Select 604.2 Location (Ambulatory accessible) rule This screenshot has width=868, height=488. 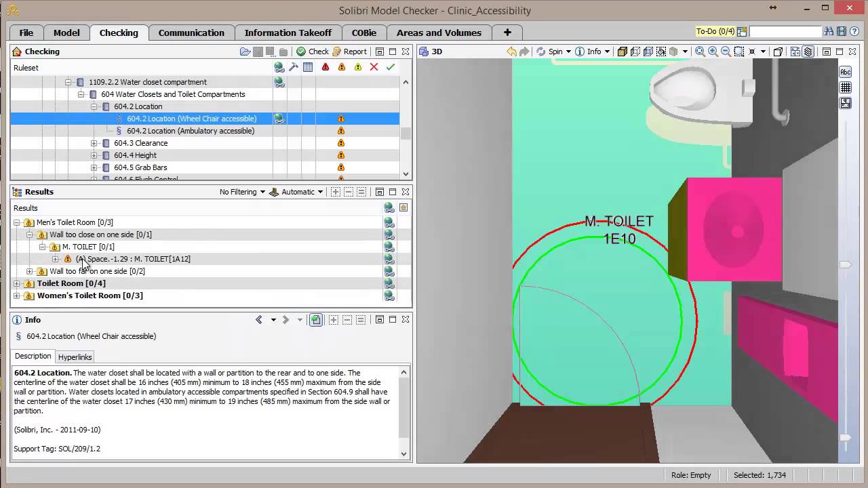[191, 131]
